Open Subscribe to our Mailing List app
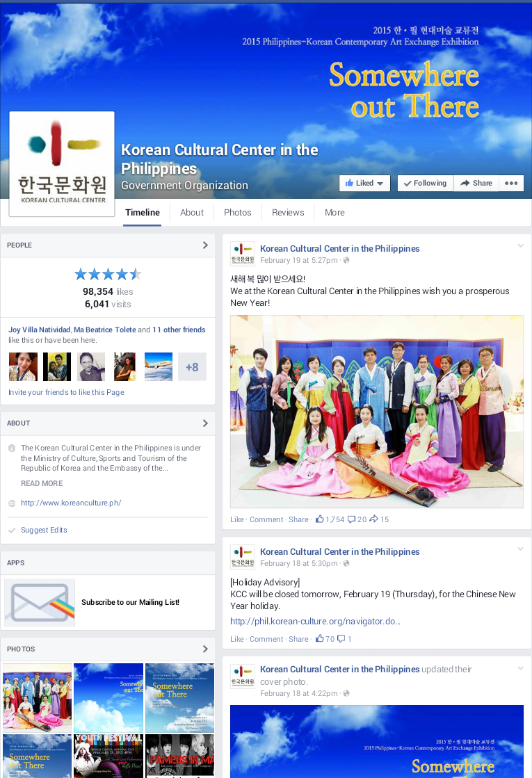The width and height of the screenshot is (532, 778). (x=130, y=602)
